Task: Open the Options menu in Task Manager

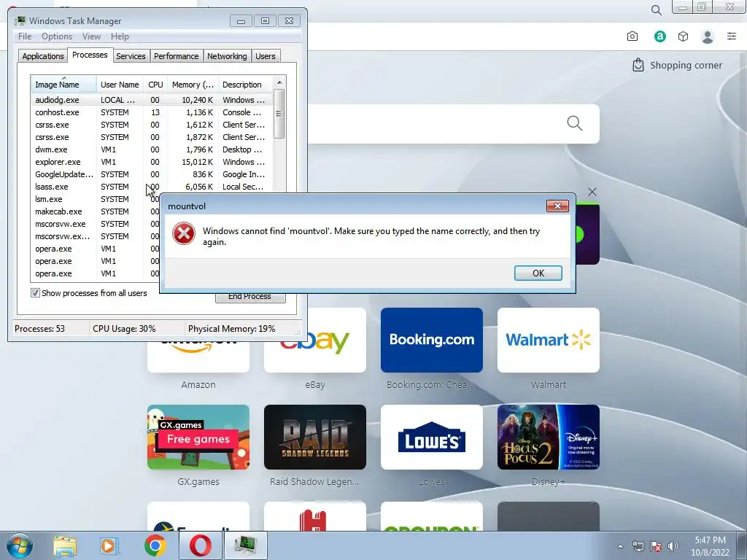Action: pyautogui.click(x=57, y=36)
